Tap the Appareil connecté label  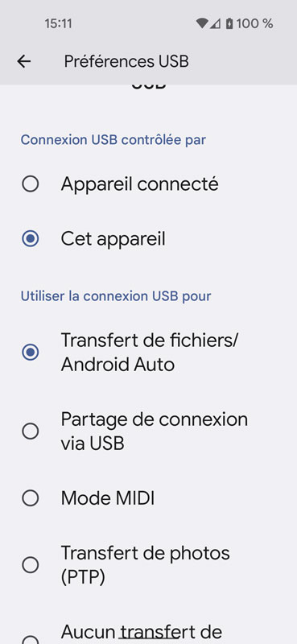pyautogui.click(x=140, y=184)
